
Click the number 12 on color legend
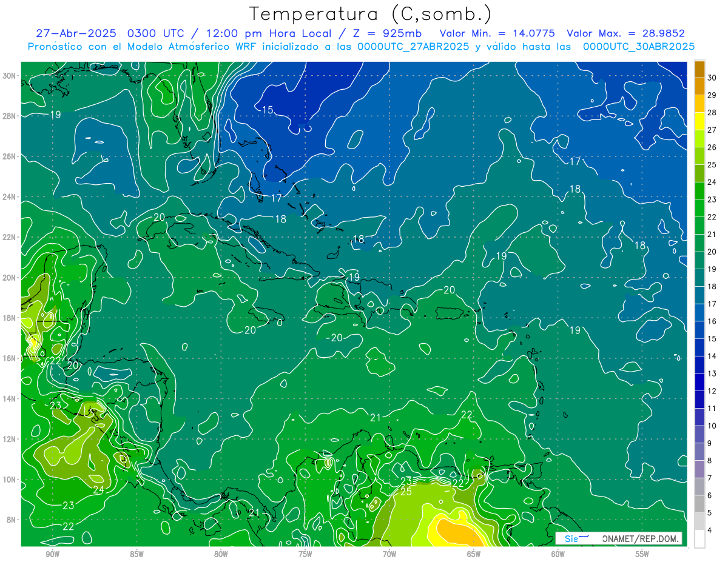tap(712, 391)
